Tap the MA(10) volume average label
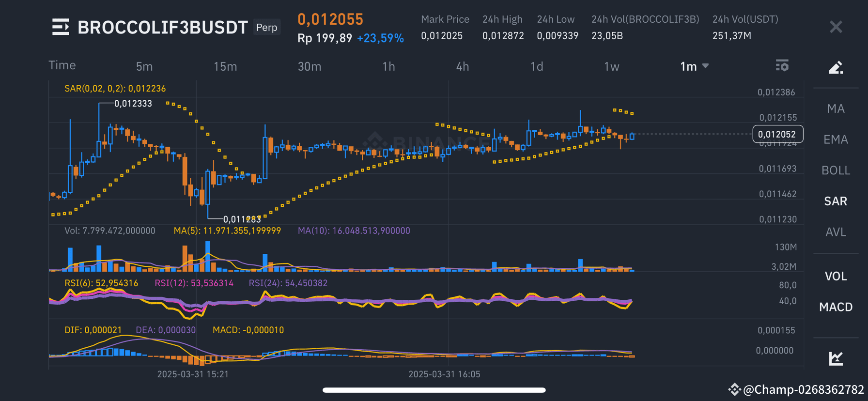Image resolution: width=868 pixels, height=401 pixels. (x=354, y=231)
